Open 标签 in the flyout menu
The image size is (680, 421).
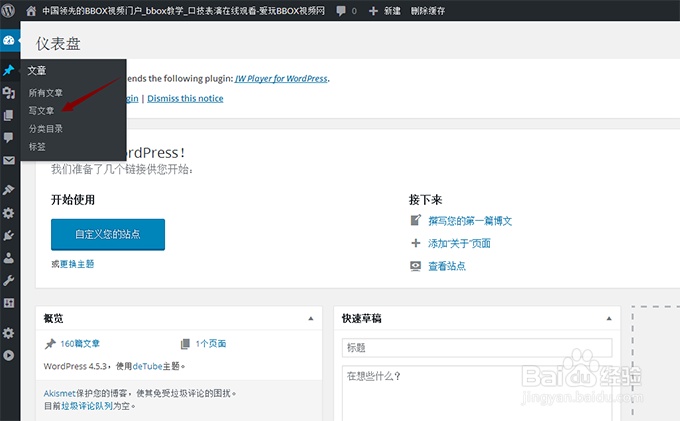37,147
